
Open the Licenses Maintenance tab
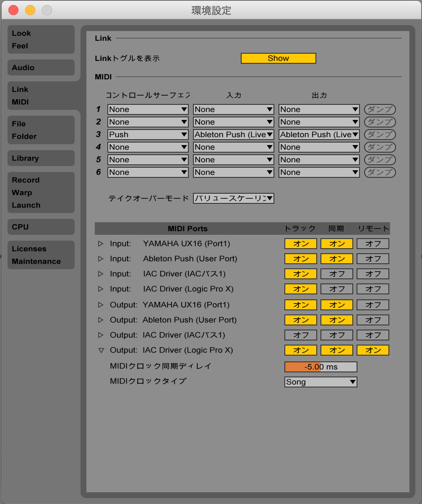pyautogui.click(x=41, y=255)
